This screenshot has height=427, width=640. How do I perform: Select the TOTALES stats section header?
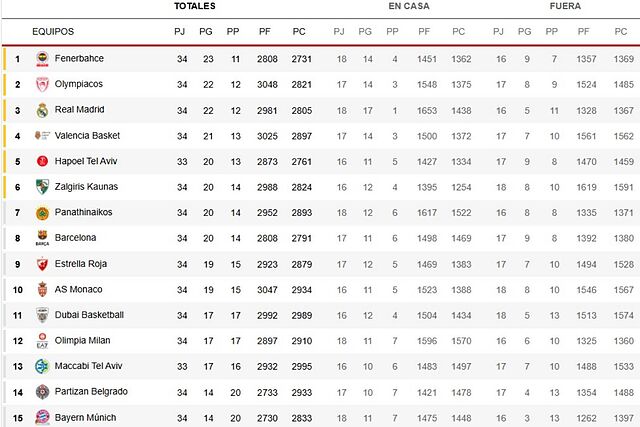[x=194, y=7]
